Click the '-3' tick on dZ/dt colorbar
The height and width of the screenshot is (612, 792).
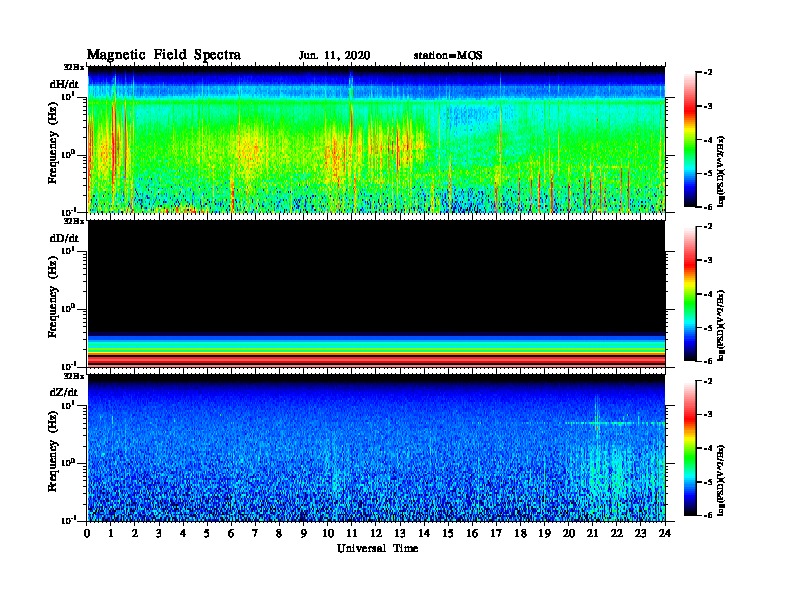[x=708, y=415]
